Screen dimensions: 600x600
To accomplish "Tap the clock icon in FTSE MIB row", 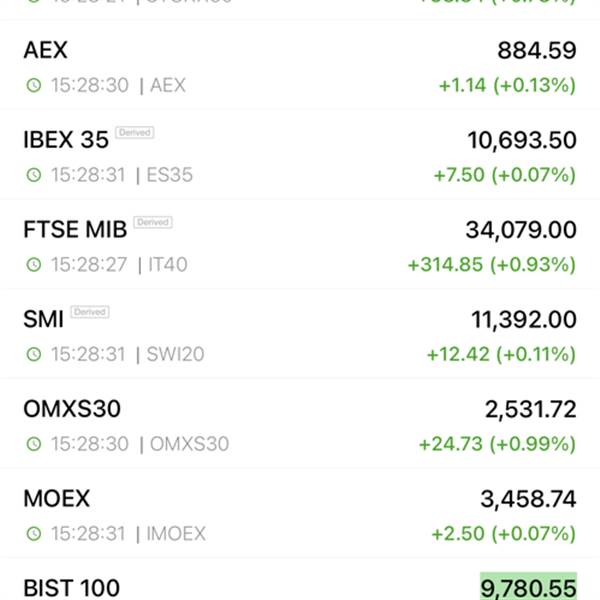I will pyautogui.click(x=34, y=264).
